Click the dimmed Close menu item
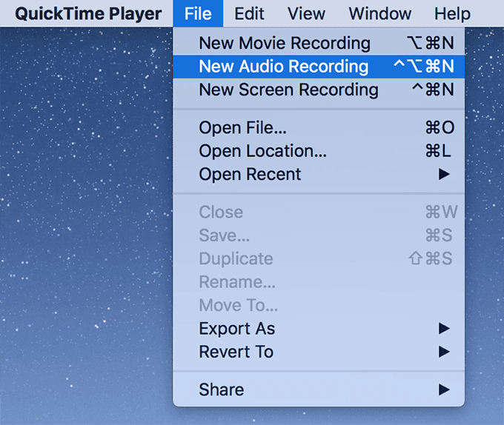 pyautogui.click(x=319, y=212)
